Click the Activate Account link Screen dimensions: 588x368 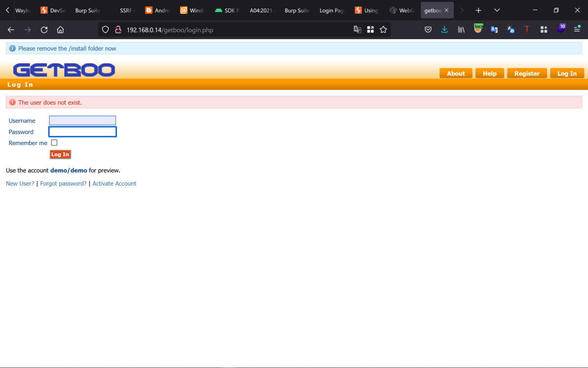[114, 184]
